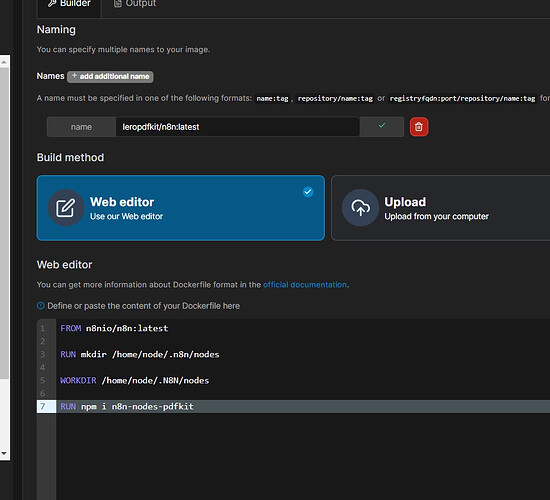Click line number 1 in gutter
The width and height of the screenshot is (550, 500).
(43, 328)
